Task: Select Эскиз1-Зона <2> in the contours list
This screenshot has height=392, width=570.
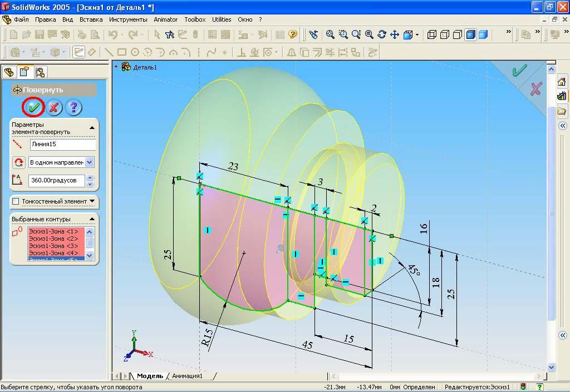Action: coord(56,239)
